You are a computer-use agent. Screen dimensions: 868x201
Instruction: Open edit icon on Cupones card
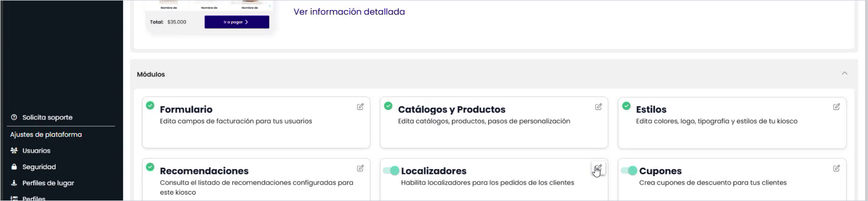[836, 168]
